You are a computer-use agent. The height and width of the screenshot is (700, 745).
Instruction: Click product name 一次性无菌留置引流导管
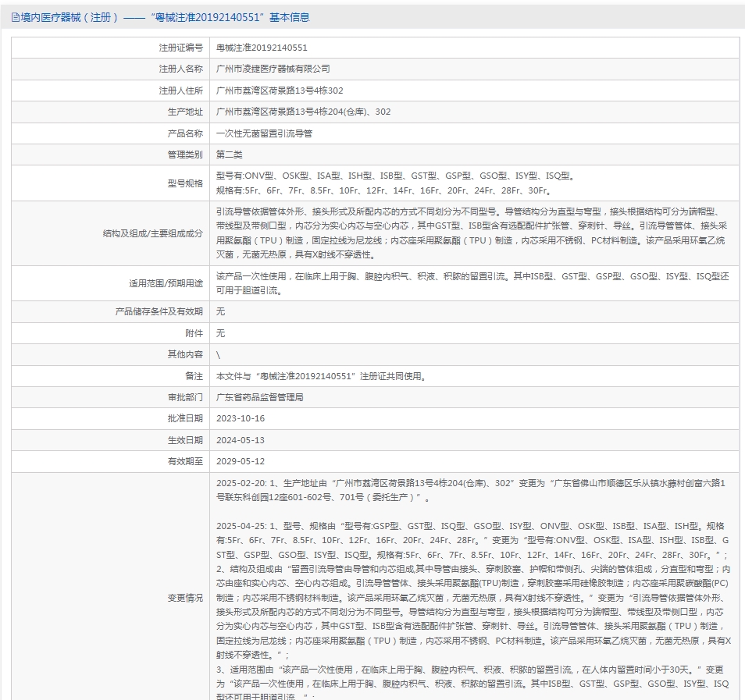[264, 133]
